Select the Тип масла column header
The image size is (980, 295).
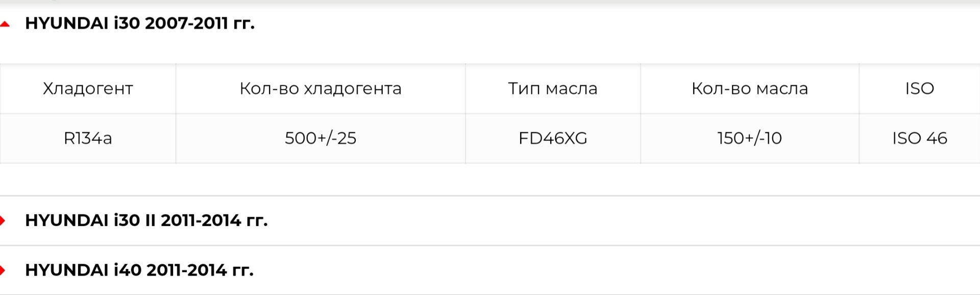[x=553, y=89]
